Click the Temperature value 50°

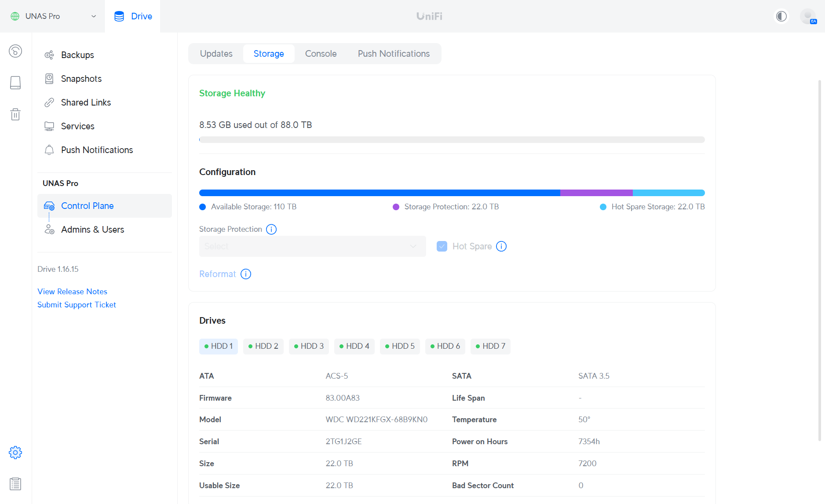click(x=584, y=420)
